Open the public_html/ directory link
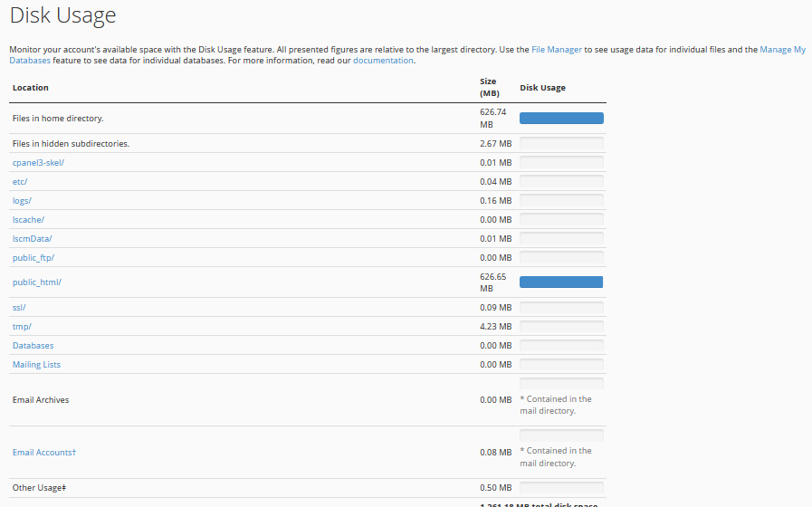The height and width of the screenshot is (507, 812). [36, 282]
